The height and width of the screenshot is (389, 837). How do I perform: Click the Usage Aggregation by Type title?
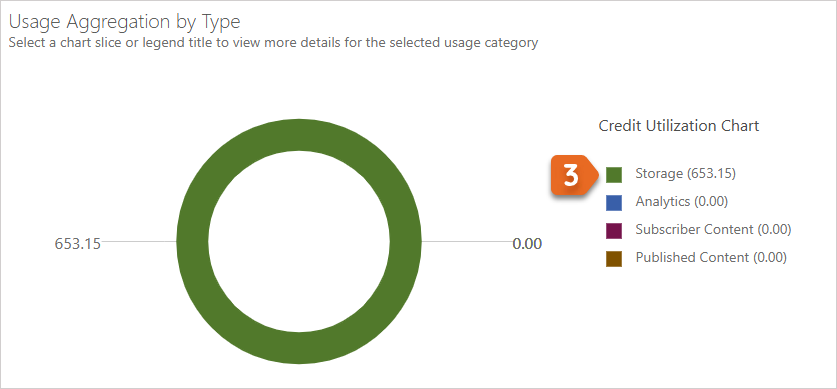[x=125, y=22]
